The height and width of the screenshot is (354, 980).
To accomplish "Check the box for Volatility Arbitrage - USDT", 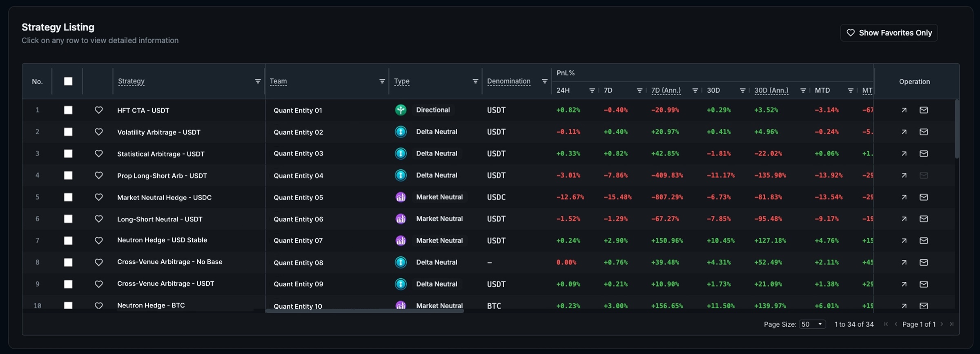I will point(68,132).
